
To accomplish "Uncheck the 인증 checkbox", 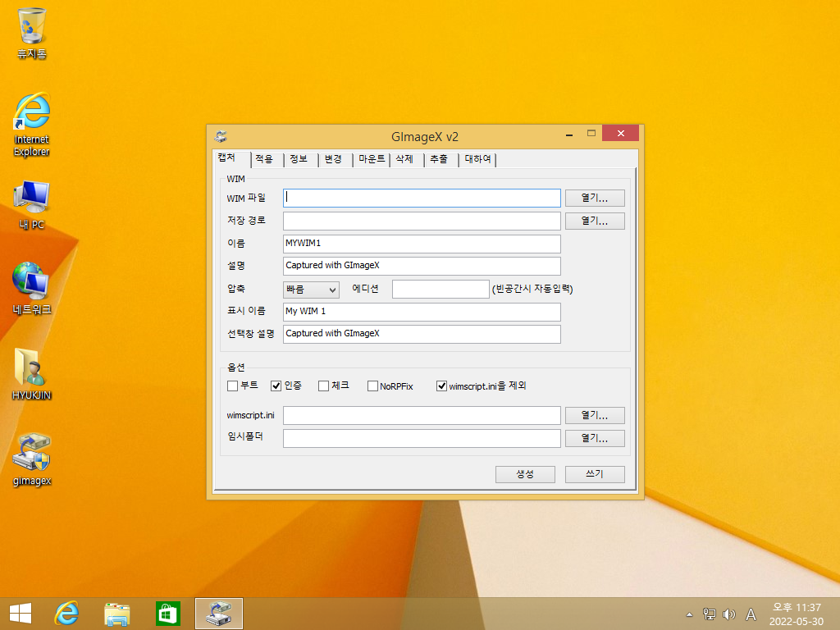I will [x=276, y=386].
